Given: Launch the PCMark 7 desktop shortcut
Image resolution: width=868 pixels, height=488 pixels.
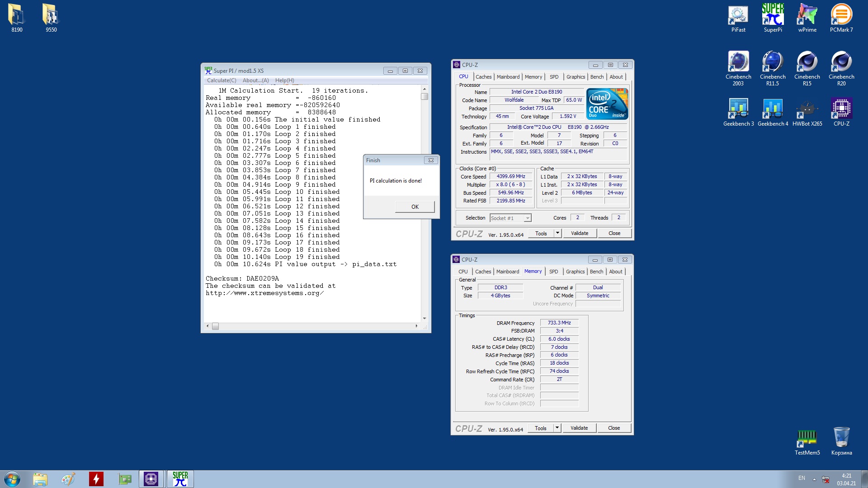Looking at the screenshot, I should tap(841, 19).
